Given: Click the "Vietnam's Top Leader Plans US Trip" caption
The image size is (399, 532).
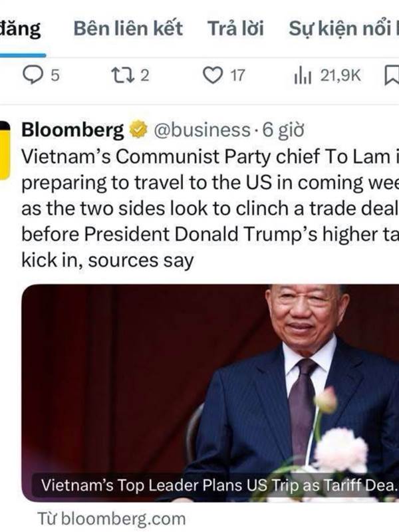Looking at the screenshot, I should [x=219, y=485].
